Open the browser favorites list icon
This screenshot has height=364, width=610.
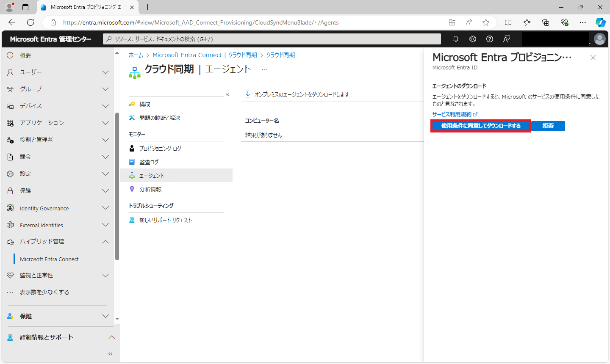pyautogui.click(x=527, y=22)
